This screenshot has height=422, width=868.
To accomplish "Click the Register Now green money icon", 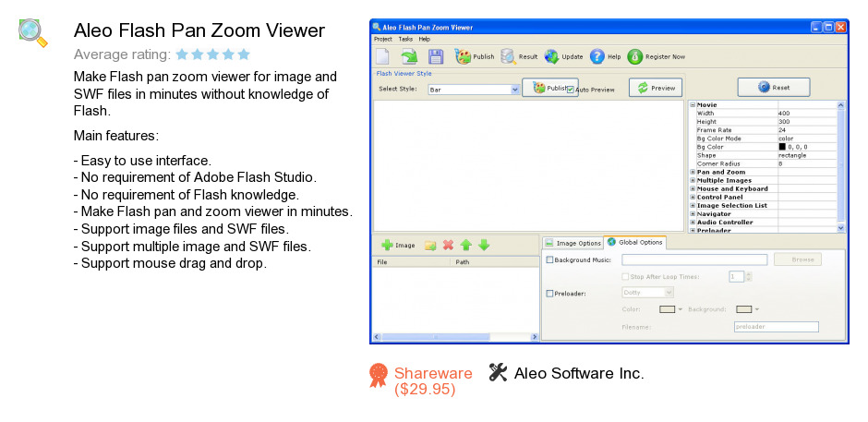I will click(635, 56).
